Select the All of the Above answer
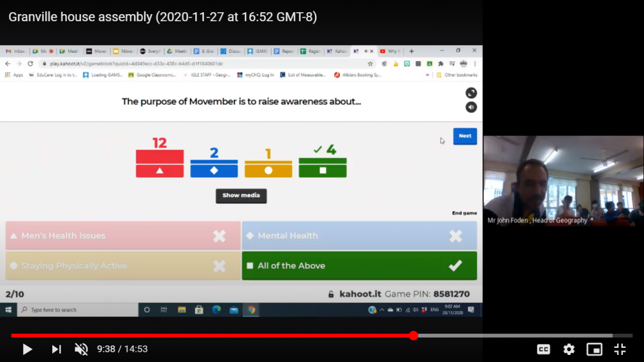 coord(359,266)
